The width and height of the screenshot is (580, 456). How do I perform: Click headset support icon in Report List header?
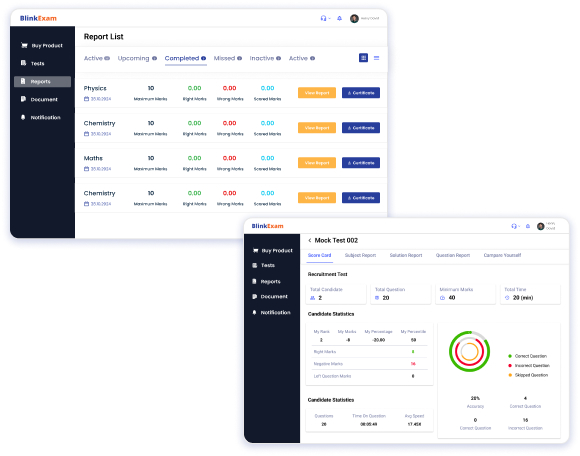point(324,18)
